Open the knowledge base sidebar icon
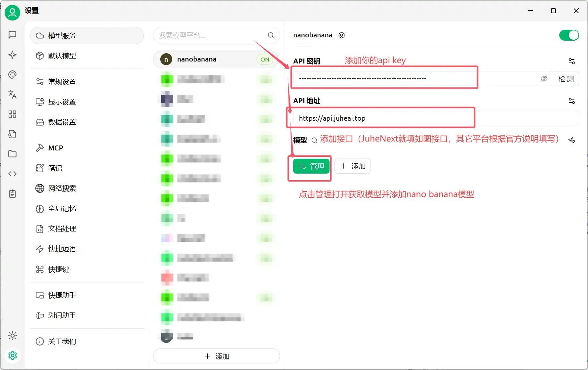Image resolution: width=588 pixels, height=370 pixels. [x=12, y=134]
